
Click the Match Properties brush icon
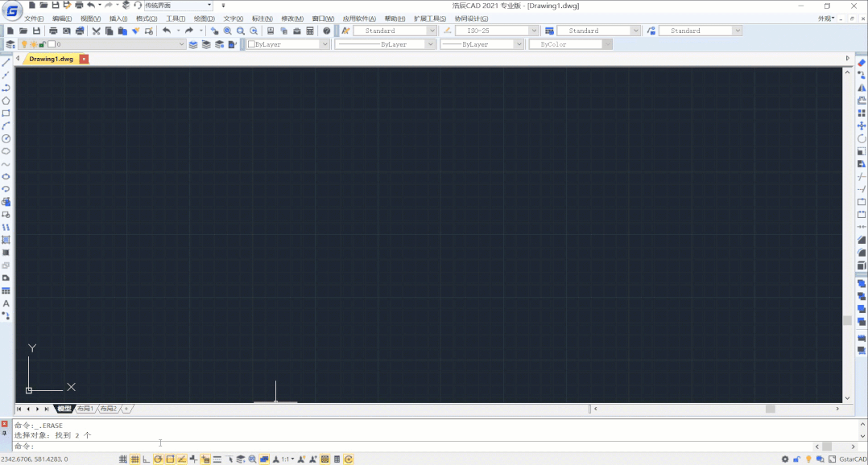point(135,31)
